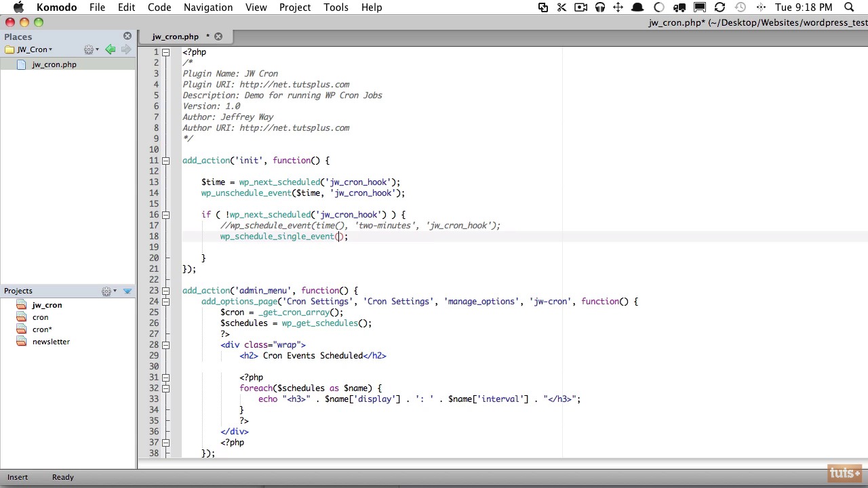Click the scissors menu bar icon
868x488 pixels.
[x=561, y=7]
